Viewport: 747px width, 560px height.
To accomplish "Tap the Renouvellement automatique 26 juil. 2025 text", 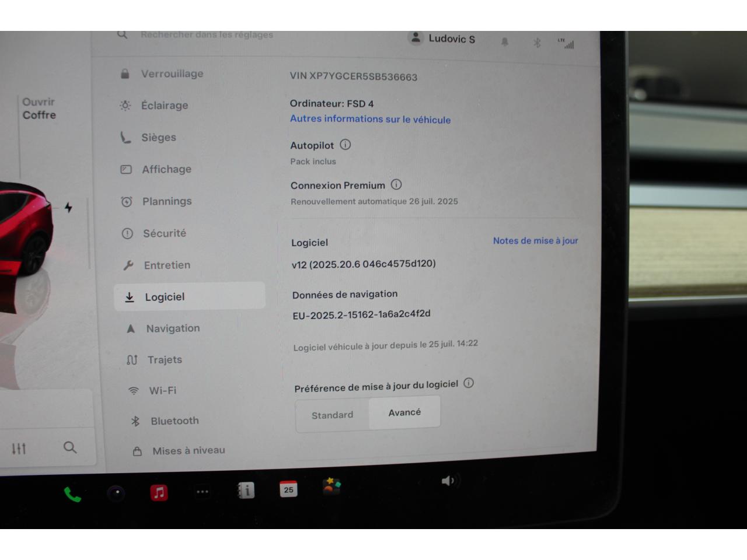I will (374, 201).
